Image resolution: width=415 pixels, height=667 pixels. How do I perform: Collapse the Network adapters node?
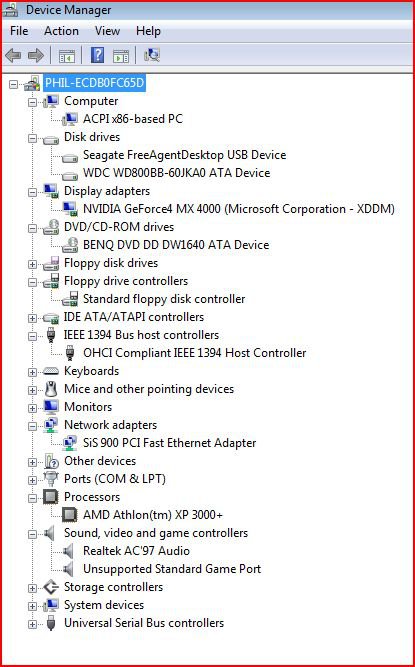32,426
